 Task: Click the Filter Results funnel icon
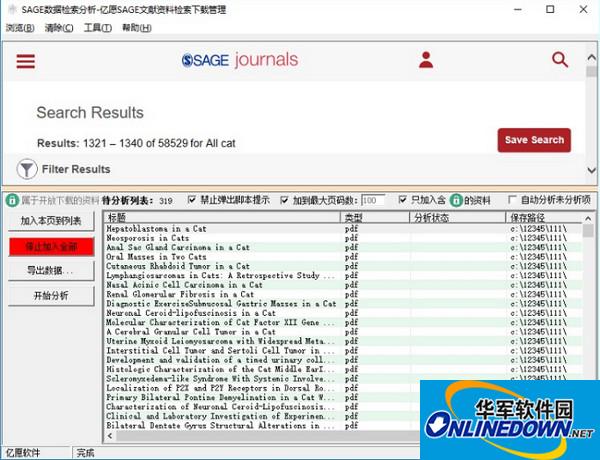tap(27, 169)
